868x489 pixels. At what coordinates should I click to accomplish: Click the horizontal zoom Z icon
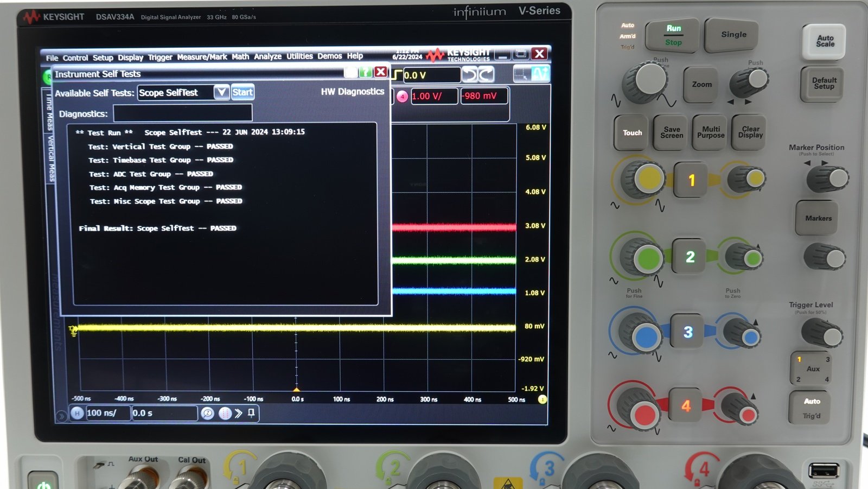pos(207,414)
